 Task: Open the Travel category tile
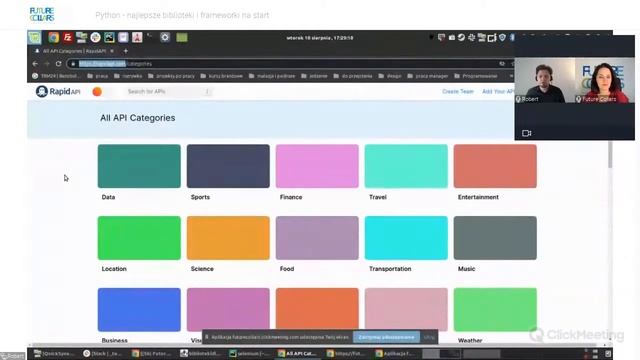[x=406, y=166]
